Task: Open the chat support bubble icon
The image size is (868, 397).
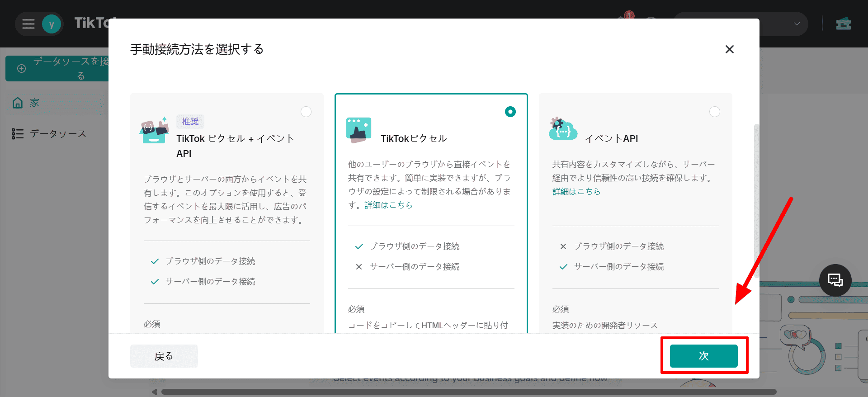Action: (x=835, y=280)
